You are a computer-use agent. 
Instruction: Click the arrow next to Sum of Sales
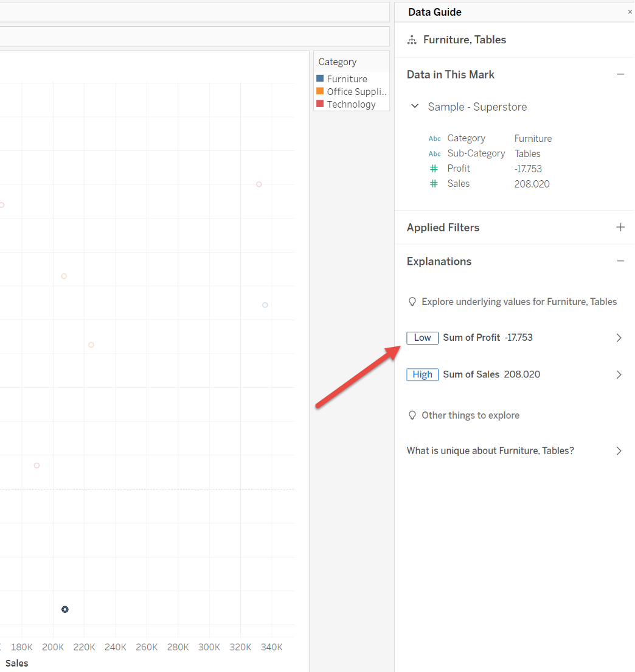coord(619,374)
